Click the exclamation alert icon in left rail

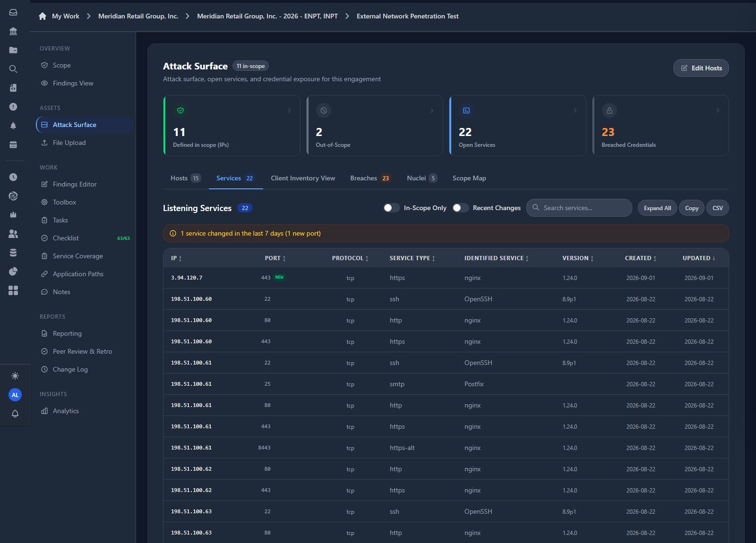click(13, 107)
